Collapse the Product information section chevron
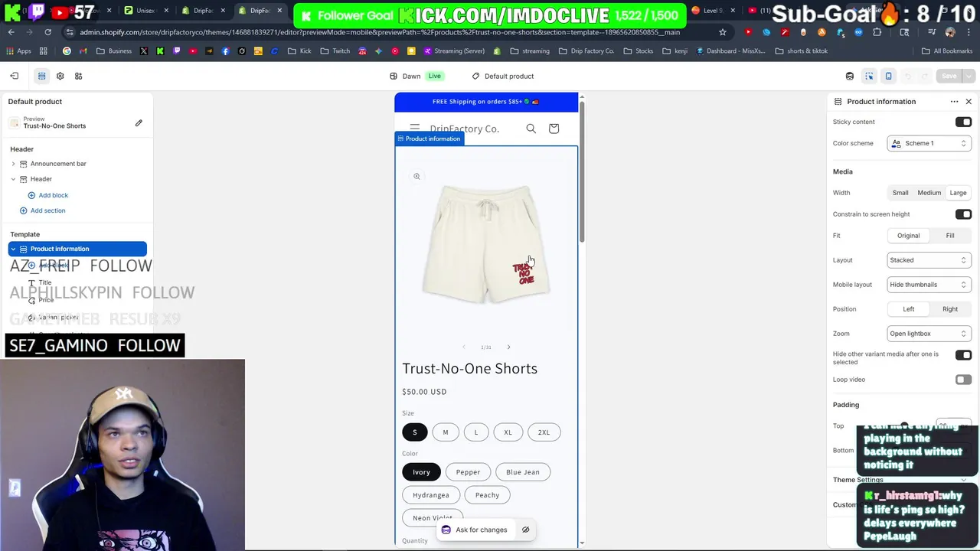Image resolution: width=980 pixels, height=551 pixels. 13,249
